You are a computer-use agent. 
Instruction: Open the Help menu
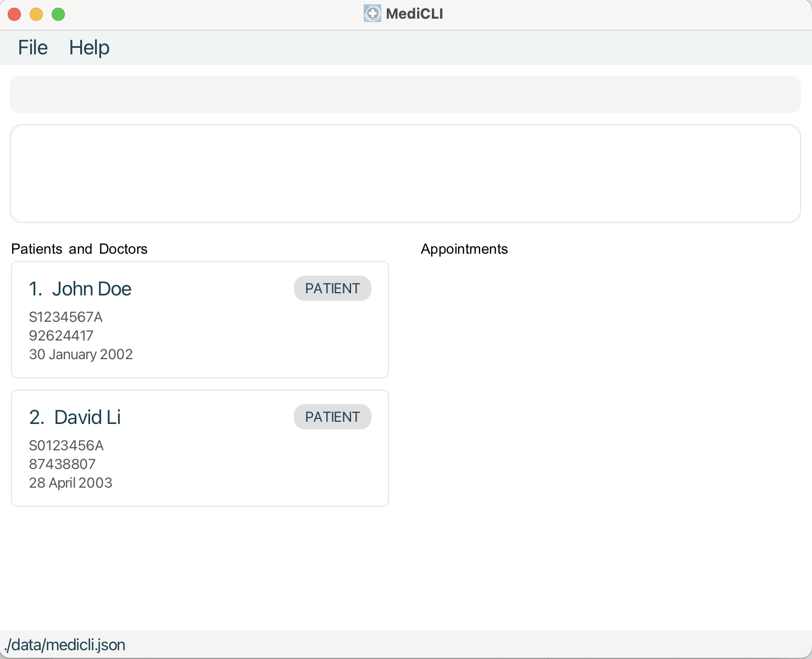[89, 48]
